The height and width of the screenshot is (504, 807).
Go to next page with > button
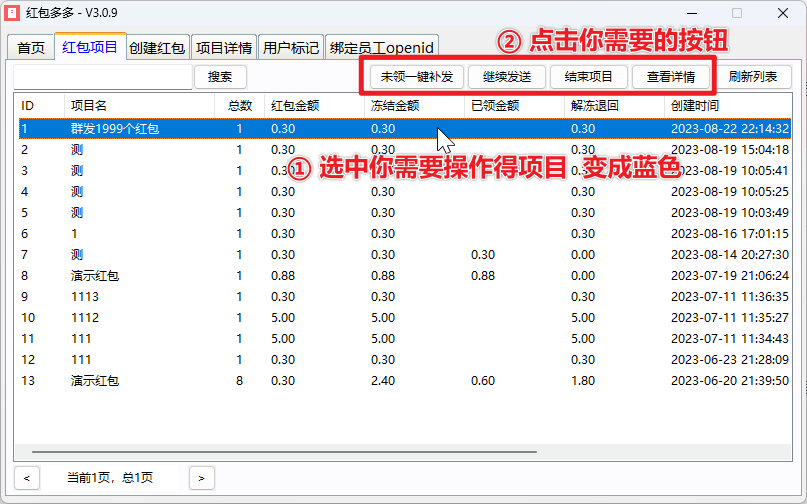pos(201,478)
